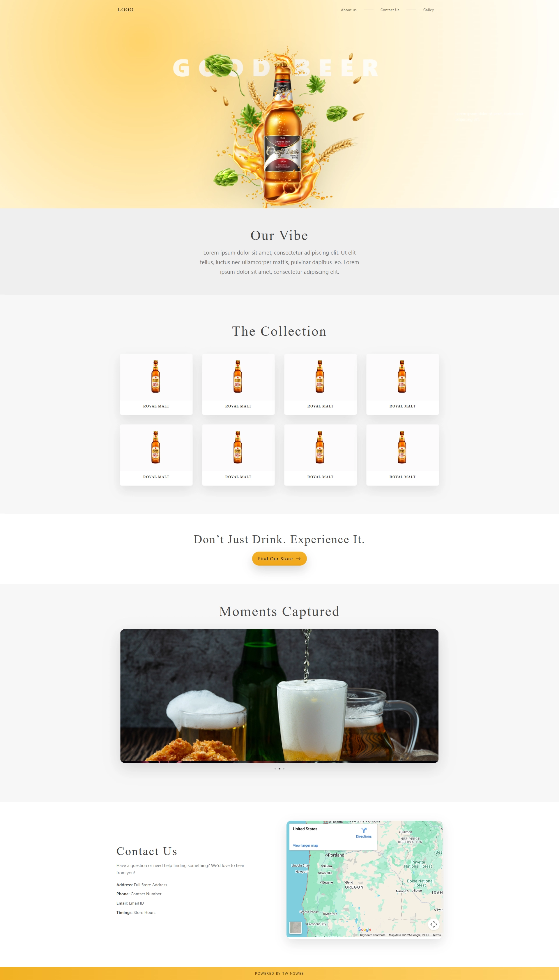Select the middle carousel pagination dot
Screen dimensions: 559x980
click(x=279, y=768)
